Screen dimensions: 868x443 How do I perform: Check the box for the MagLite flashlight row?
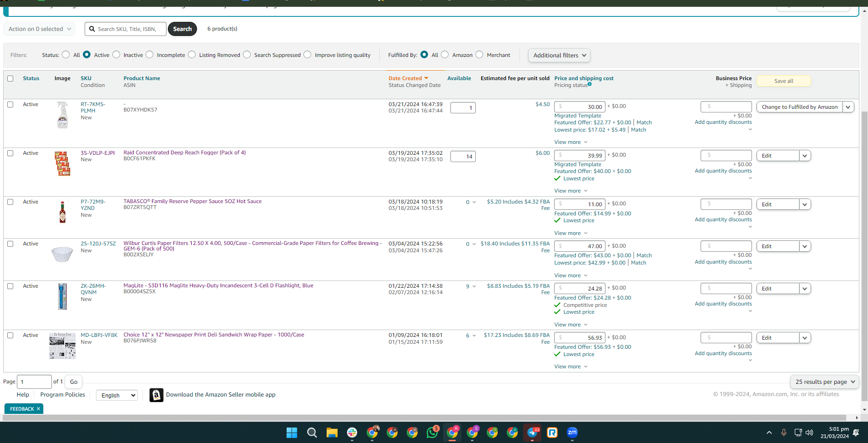point(10,286)
